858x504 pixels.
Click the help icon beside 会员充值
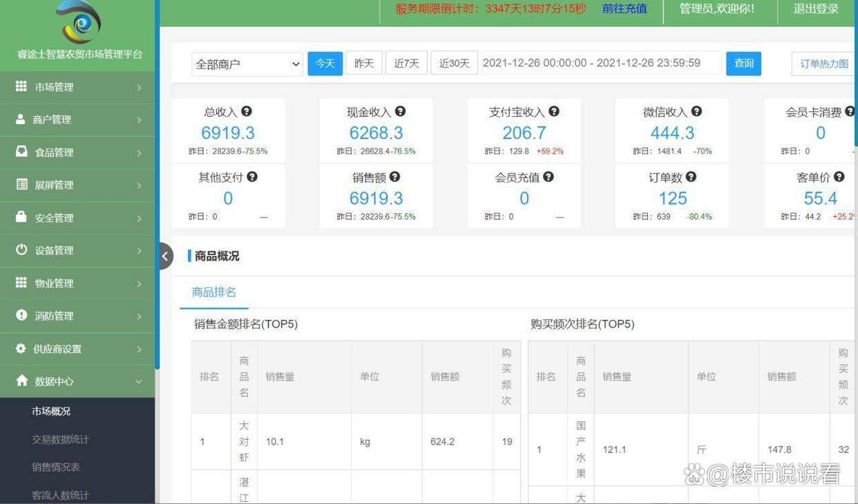point(548,177)
